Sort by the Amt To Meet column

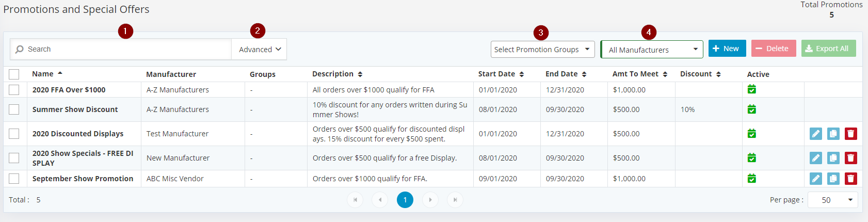pyautogui.click(x=640, y=74)
